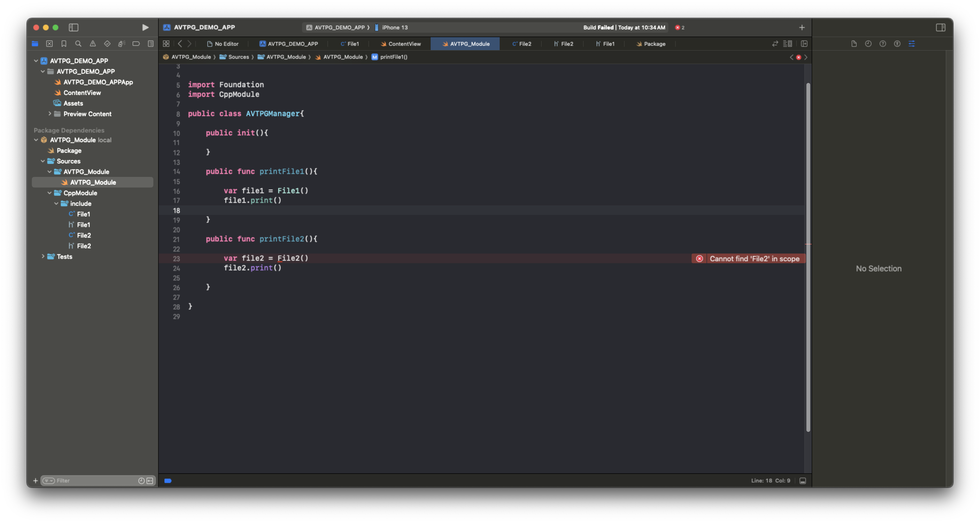Click the "Cannot find 'File2' in scope" error

click(748, 259)
